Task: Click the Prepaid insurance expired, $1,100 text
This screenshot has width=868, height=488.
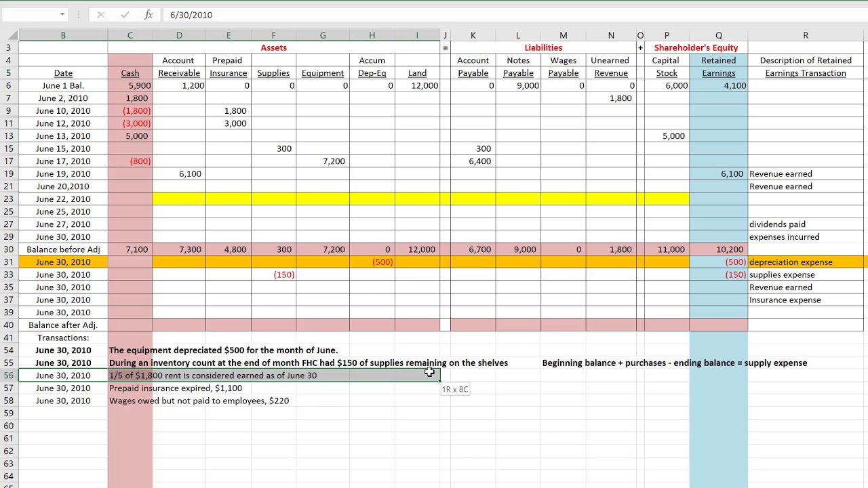Action: [x=176, y=388]
